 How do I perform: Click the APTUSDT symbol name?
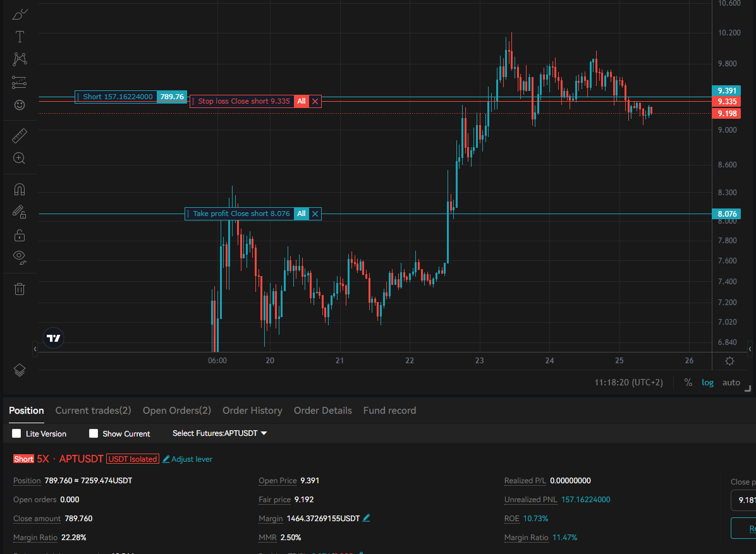[x=82, y=459]
